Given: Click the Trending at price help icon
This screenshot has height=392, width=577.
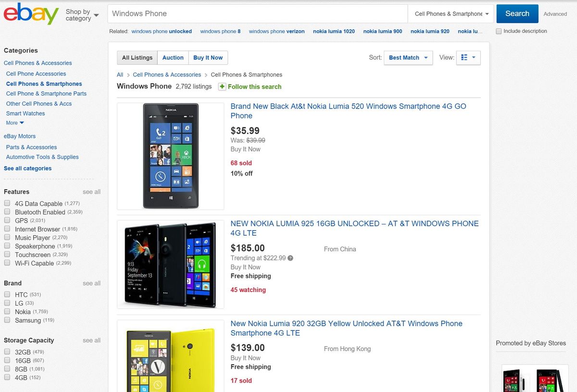Looking at the screenshot, I should tap(289, 257).
